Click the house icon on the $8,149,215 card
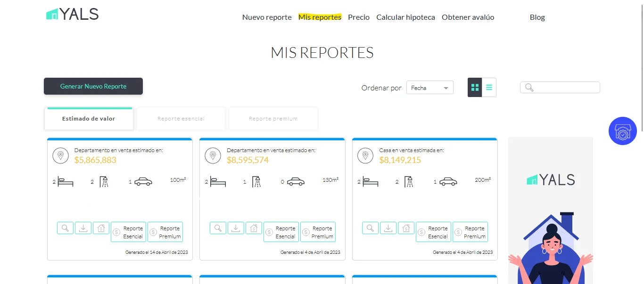Viewport: 644px width, 284px height. pos(406,228)
